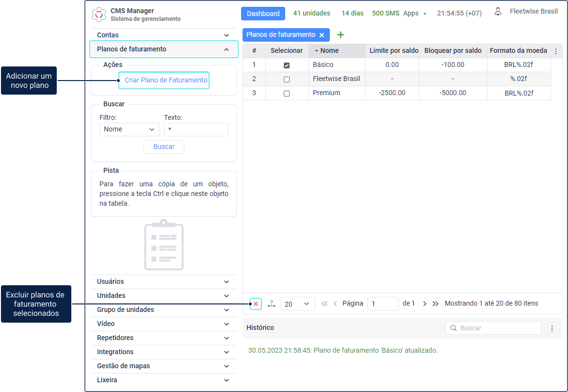The image size is (568, 392).
Task: Switch to the Dashboard tab
Action: click(x=263, y=14)
